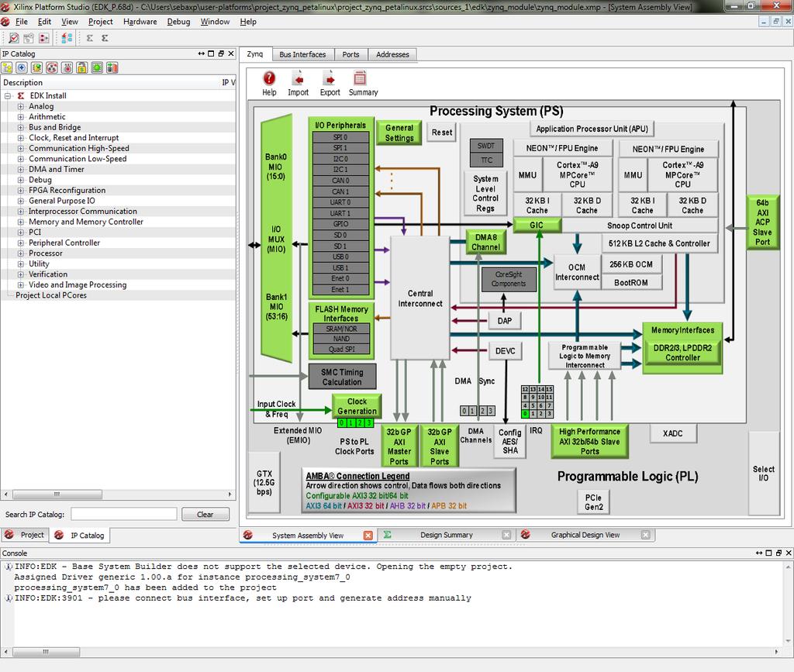Click the Clear button for IP search
The height and width of the screenshot is (672, 794).
click(205, 515)
